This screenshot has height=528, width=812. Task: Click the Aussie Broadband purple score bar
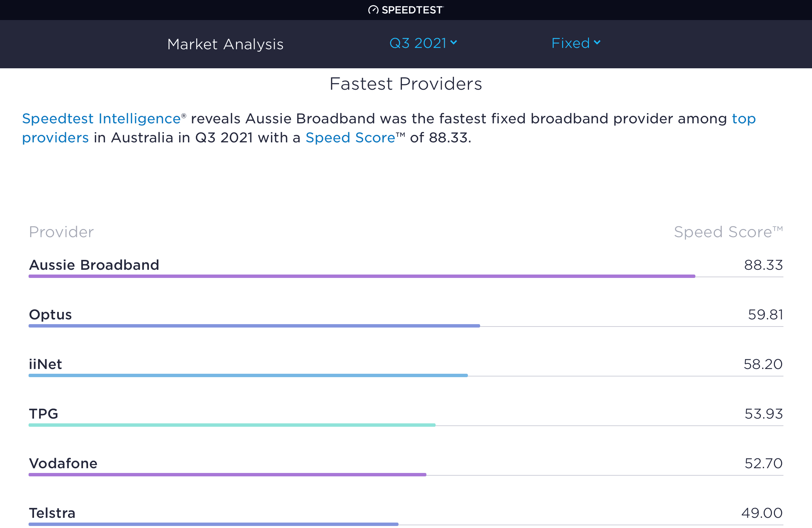[x=362, y=276]
